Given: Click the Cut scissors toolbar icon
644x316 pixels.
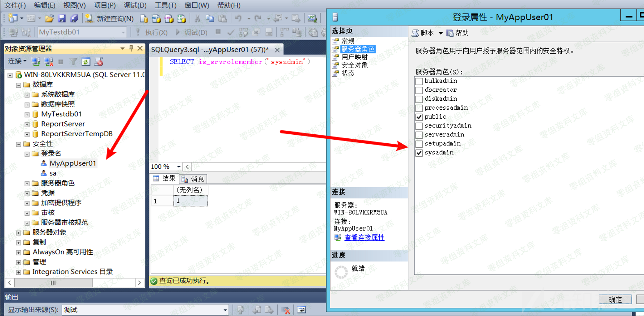Looking at the screenshot, I should coord(197,18).
